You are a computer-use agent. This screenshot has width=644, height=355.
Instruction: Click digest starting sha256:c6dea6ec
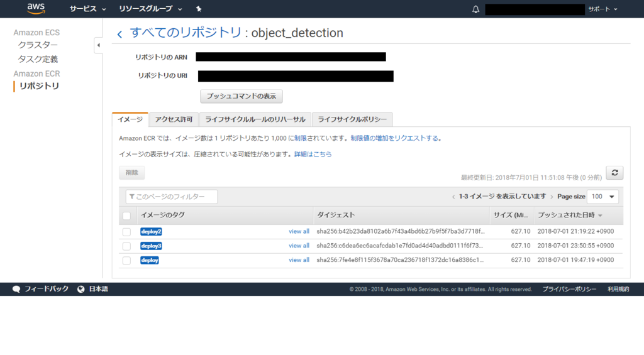tap(399, 246)
